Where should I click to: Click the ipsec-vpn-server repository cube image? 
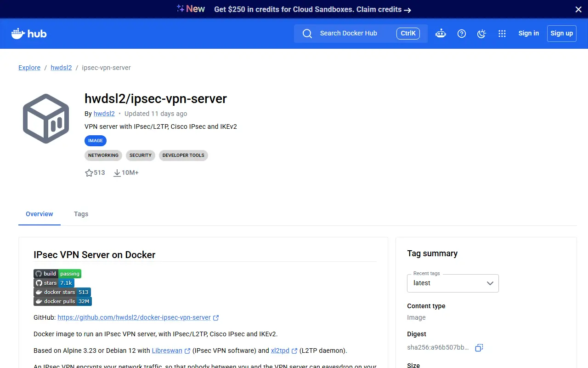tap(46, 118)
